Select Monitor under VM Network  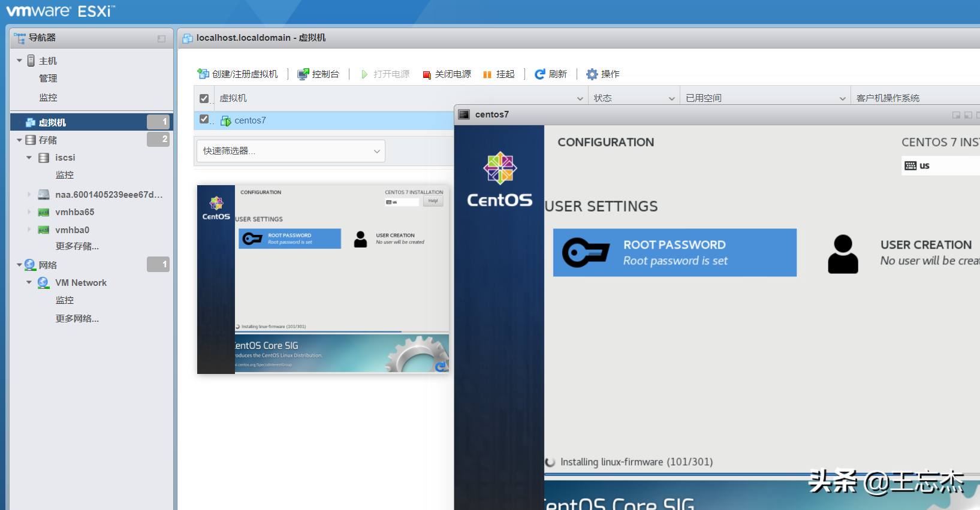click(x=65, y=300)
